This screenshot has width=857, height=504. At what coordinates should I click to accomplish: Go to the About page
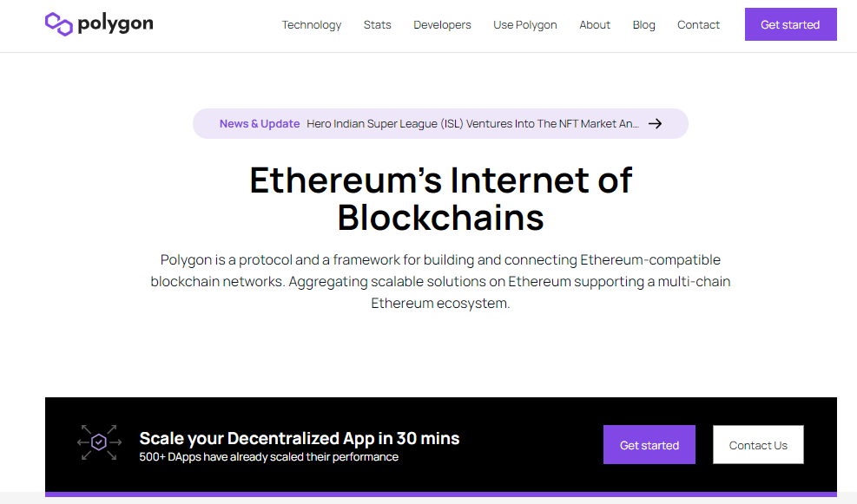(595, 24)
